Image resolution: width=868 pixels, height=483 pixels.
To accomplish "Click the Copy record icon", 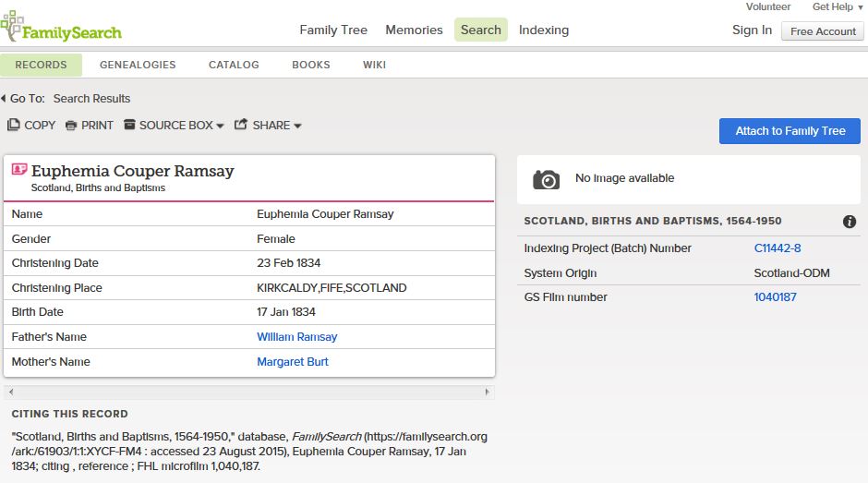I will (14, 125).
